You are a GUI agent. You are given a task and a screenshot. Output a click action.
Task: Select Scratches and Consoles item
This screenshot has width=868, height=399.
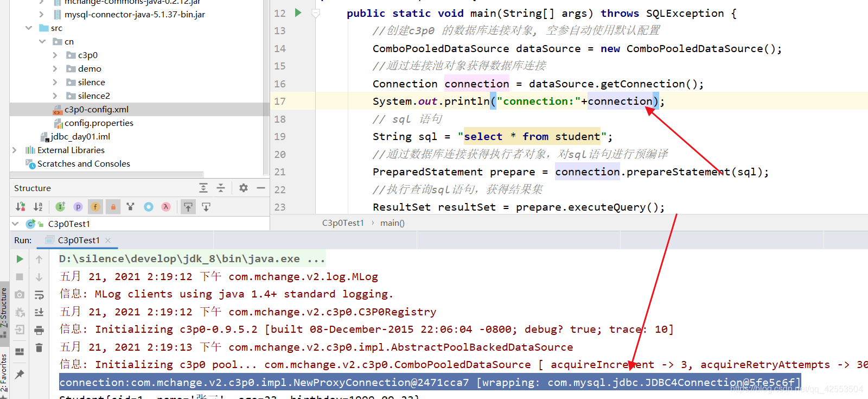point(78,163)
